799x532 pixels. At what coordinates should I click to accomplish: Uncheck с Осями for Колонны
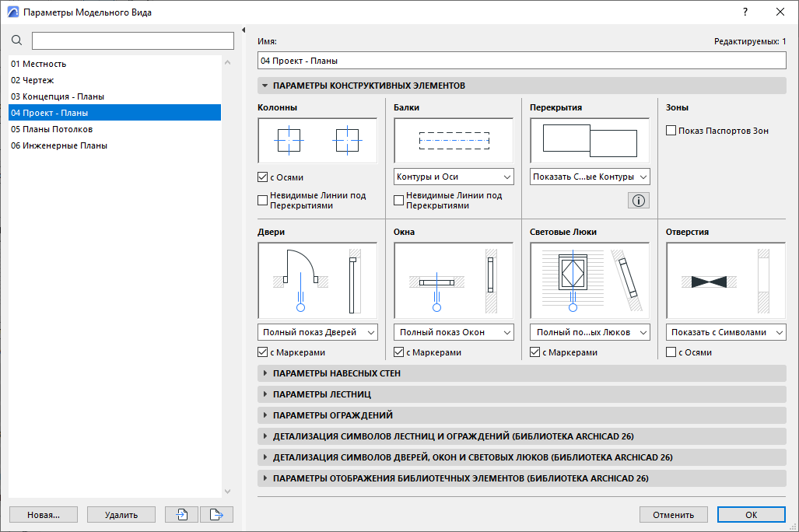tap(263, 177)
